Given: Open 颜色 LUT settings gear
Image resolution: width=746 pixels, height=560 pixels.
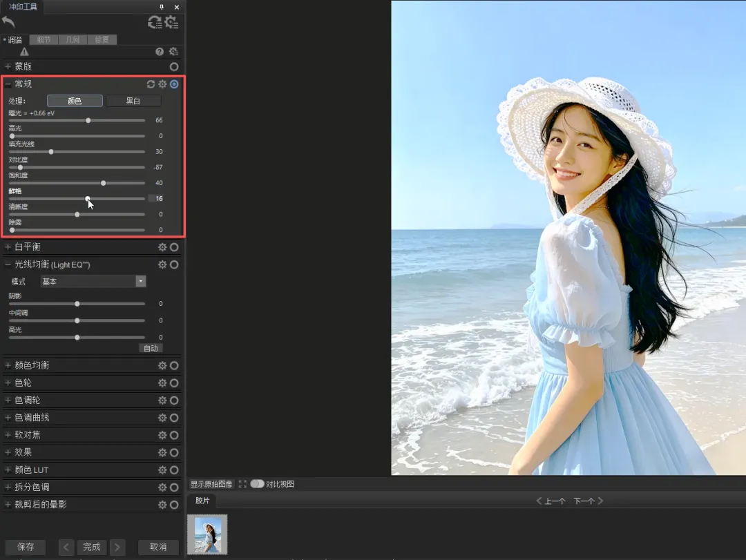Looking at the screenshot, I should (162, 470).
